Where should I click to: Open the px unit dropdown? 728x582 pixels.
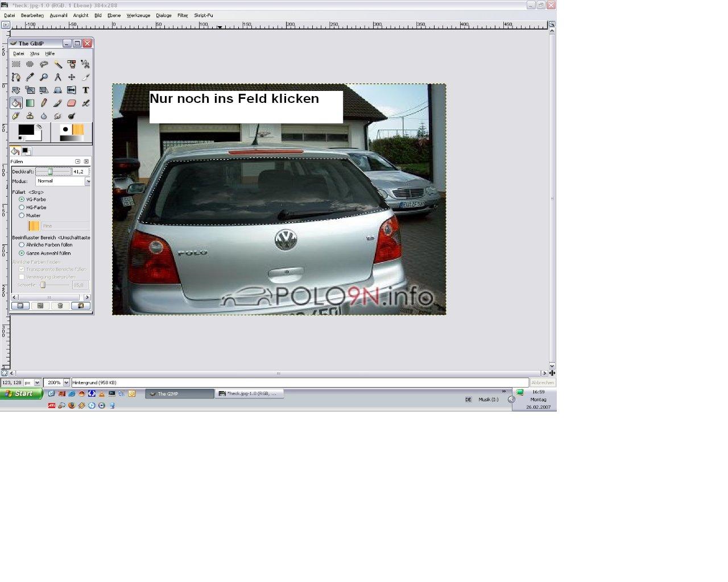(x=37, y=383)
